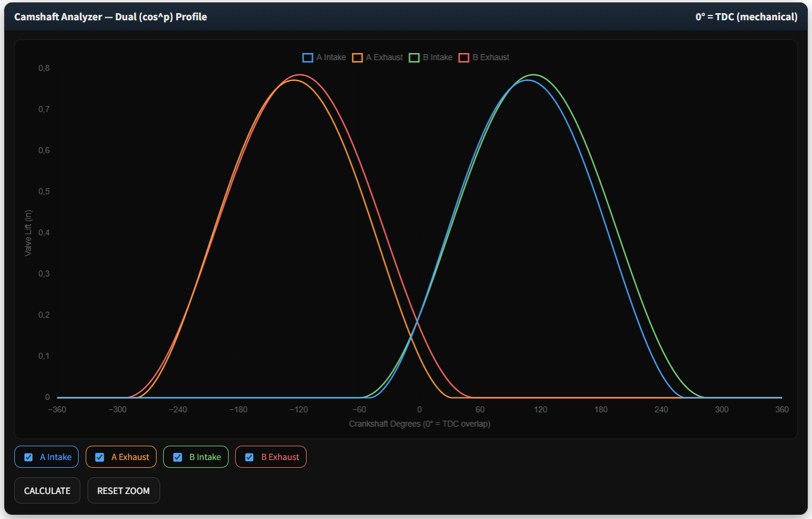Uncheck the A Exhaust checkbox

pos(100,457)
